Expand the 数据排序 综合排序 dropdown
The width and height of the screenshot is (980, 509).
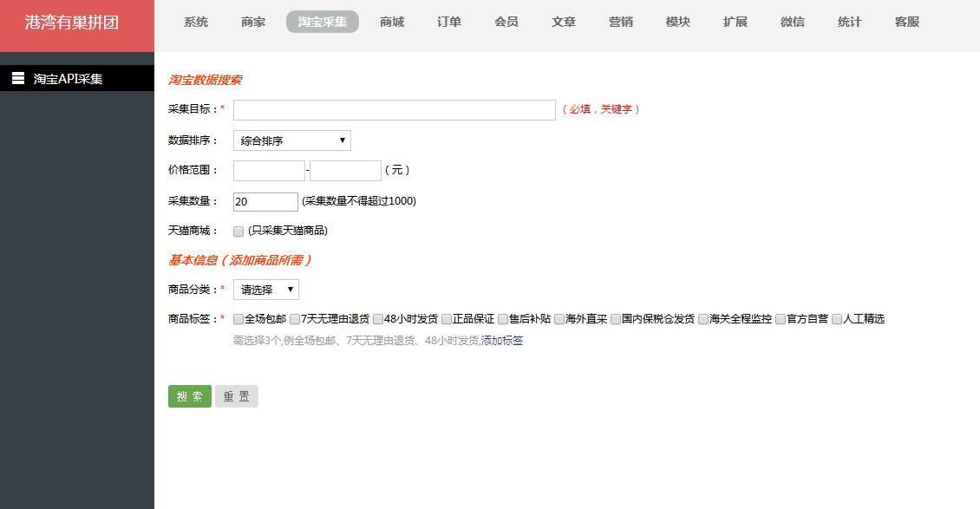(292, 140)
